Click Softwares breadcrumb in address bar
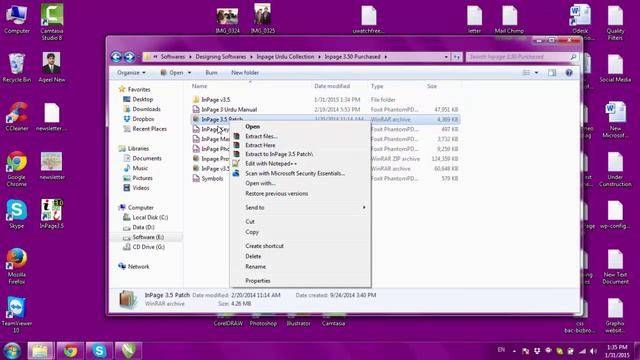Image resolution: width=640 pixels, height=360 pixels. pos(173,57)
